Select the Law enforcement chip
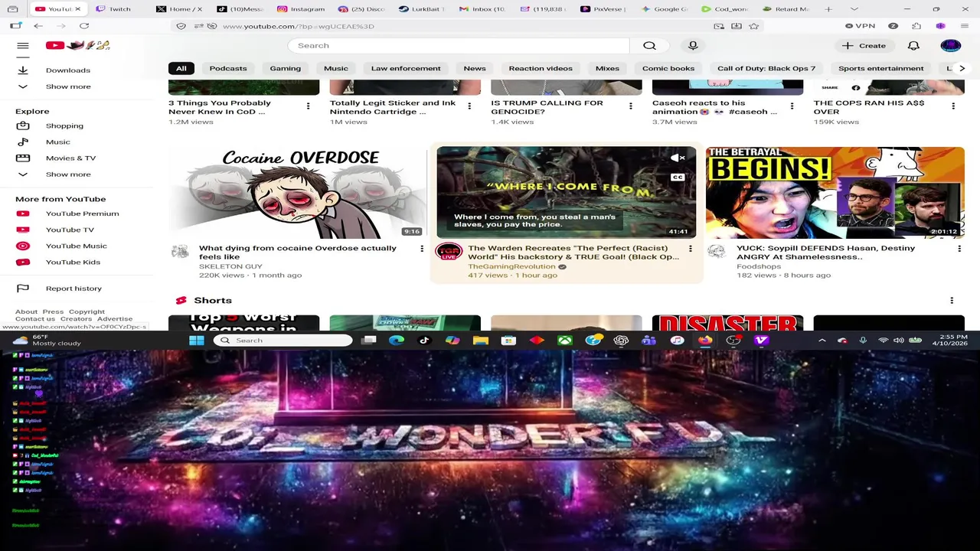 (406, 68)
